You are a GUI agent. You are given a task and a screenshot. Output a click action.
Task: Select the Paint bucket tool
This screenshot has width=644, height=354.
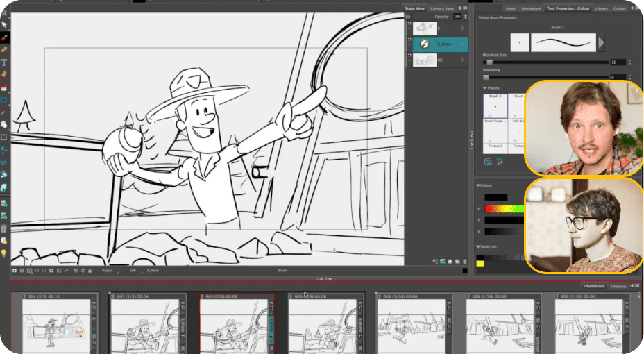tap(4, 87)
